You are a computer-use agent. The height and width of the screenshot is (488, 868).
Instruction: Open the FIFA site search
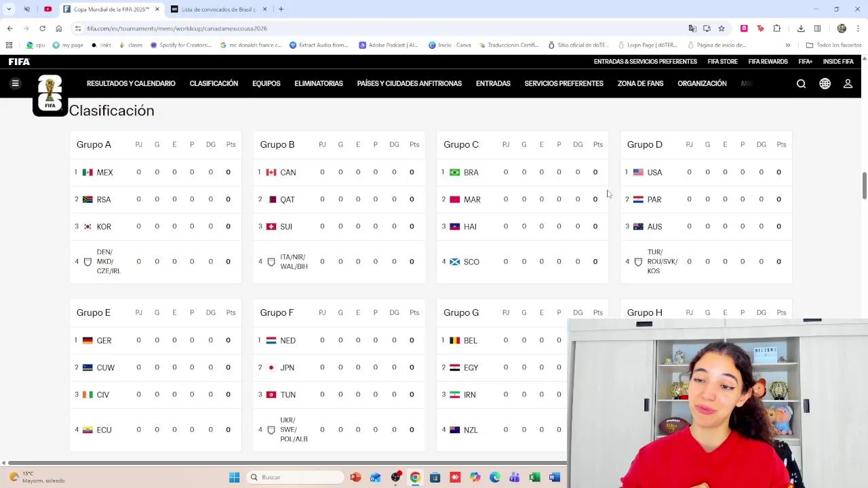801,83
